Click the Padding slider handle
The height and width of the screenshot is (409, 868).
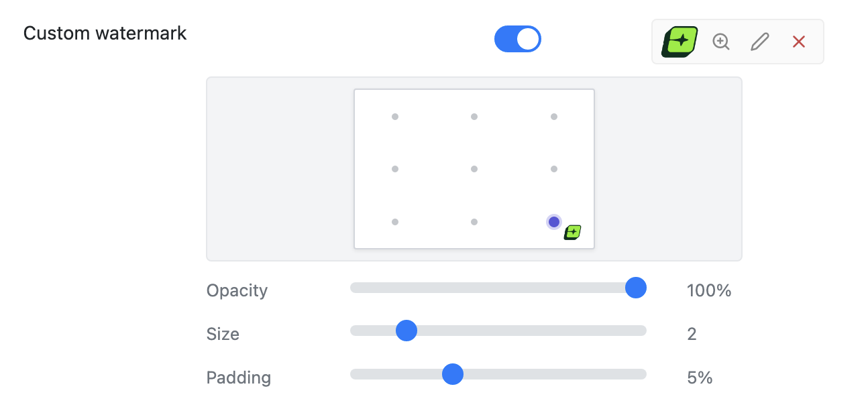pos(453,375)
